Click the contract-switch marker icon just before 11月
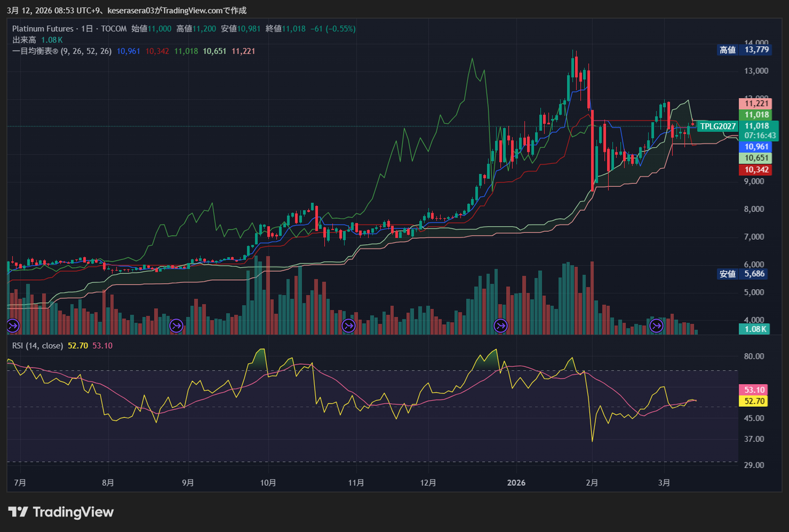Viewport: 789px width, 532px height. pos(348,325)
